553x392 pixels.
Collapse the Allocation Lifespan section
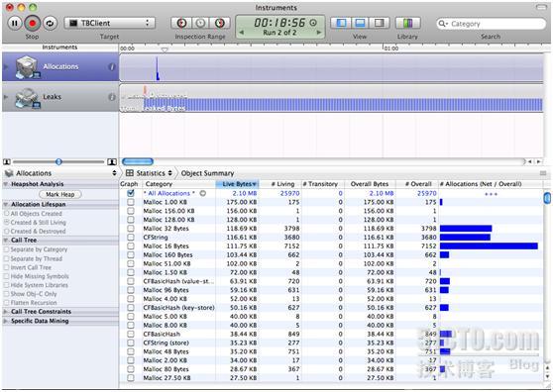[6, 205]
